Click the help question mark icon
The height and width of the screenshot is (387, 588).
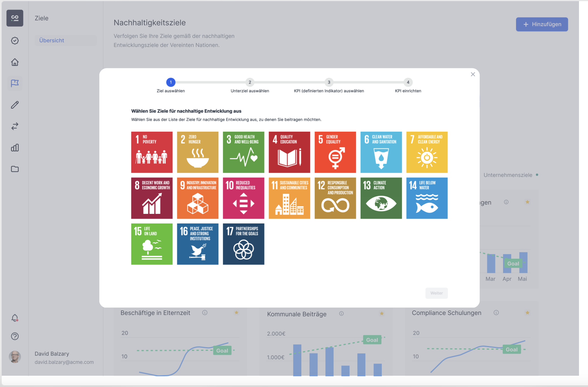point(15,336)
